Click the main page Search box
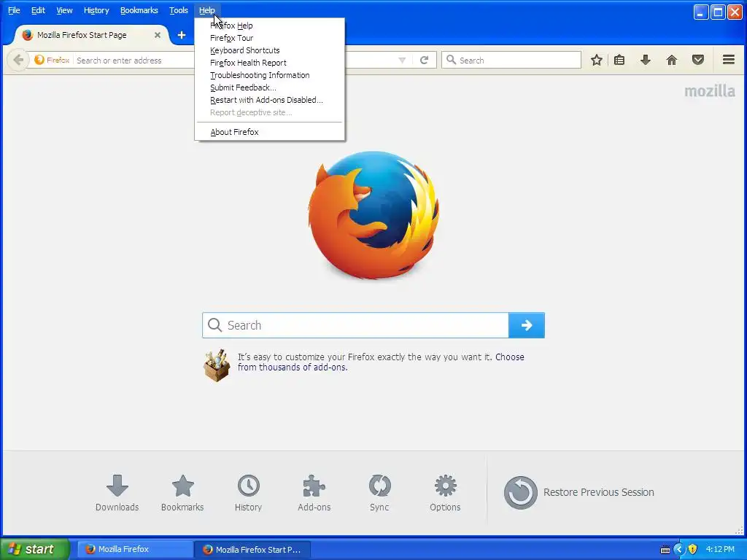This screenshot has height=560, width=747. tap(355, 325)
